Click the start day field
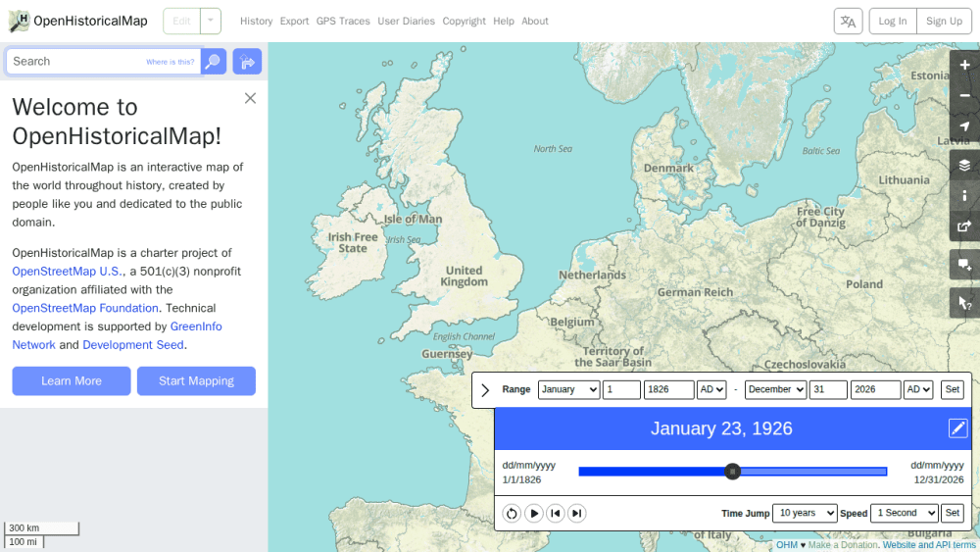This screenshot has width=980, height=552. [621, 389]
